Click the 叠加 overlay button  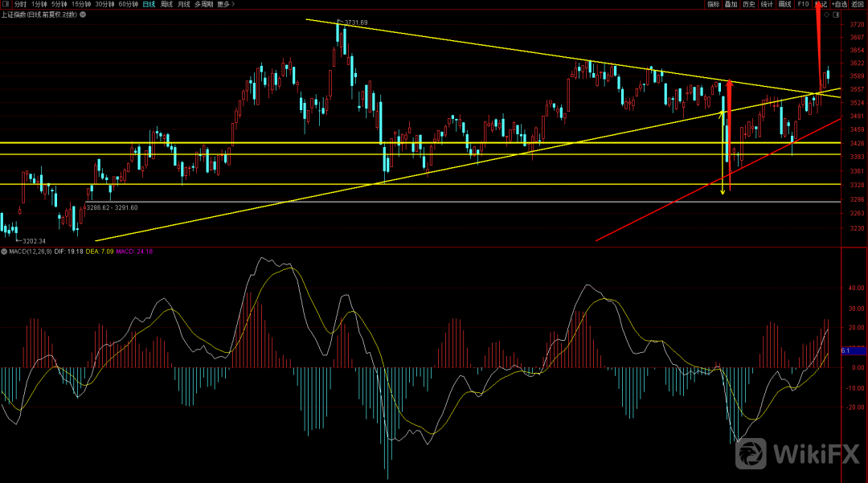point(731,4)
